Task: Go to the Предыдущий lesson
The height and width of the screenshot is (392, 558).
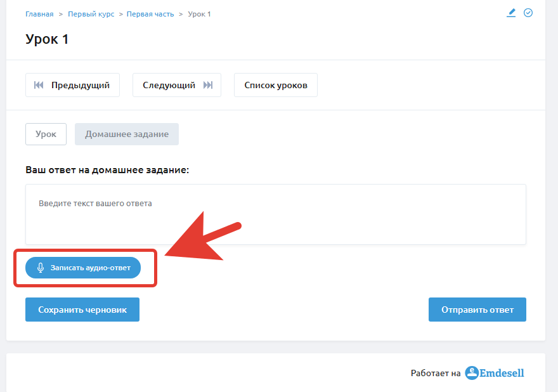Action: tap(72, 85)
